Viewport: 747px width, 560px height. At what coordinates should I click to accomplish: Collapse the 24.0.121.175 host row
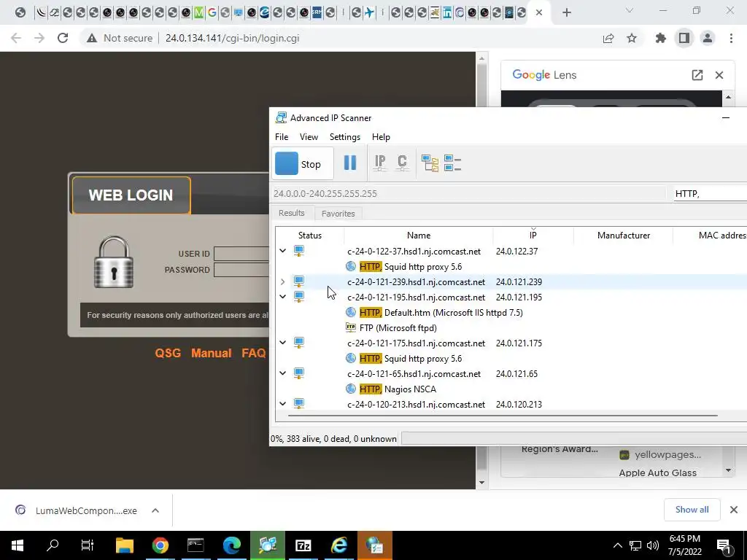[x=282, y=343]
